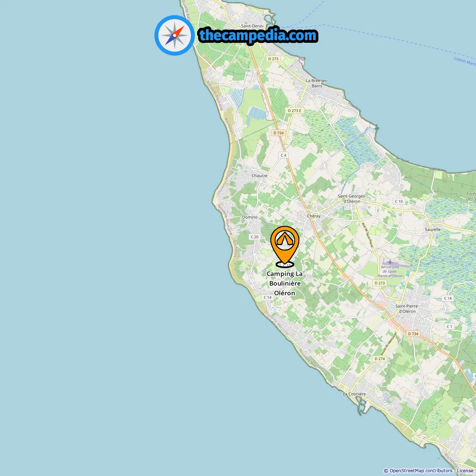The height and width of the screenshot is (476, 476).
Task: Select the La Cotinière town label
Action: [354, 394]
